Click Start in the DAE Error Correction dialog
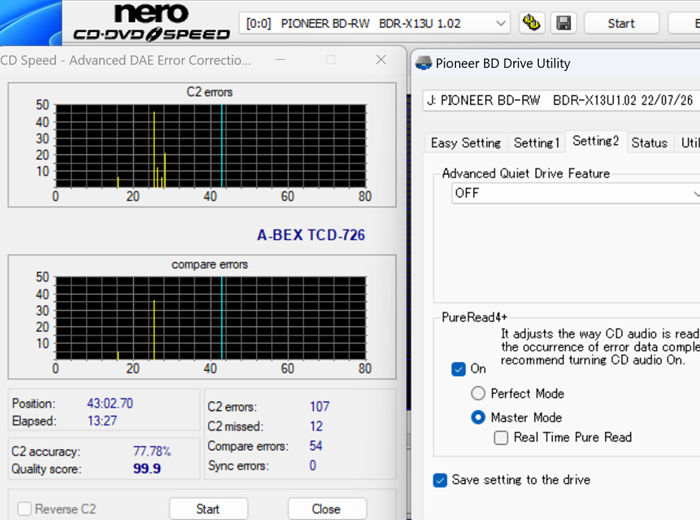 (x=208, y=509)
